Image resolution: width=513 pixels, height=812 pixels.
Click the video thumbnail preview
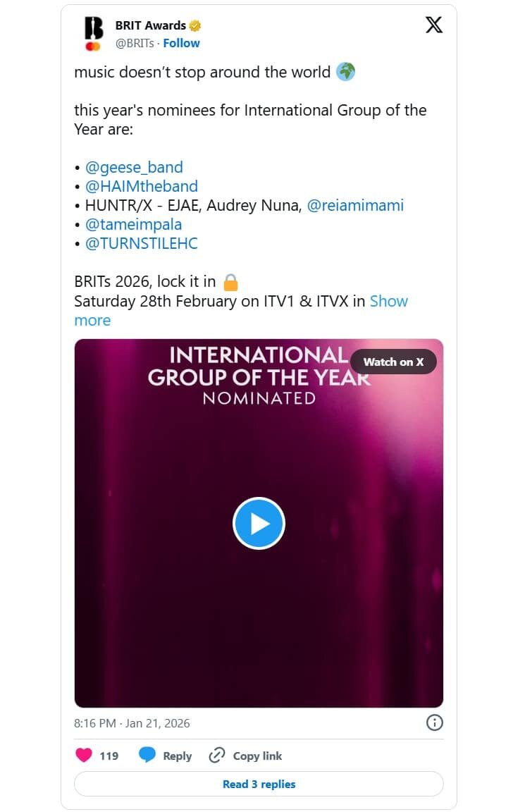(x=259, y=523)
